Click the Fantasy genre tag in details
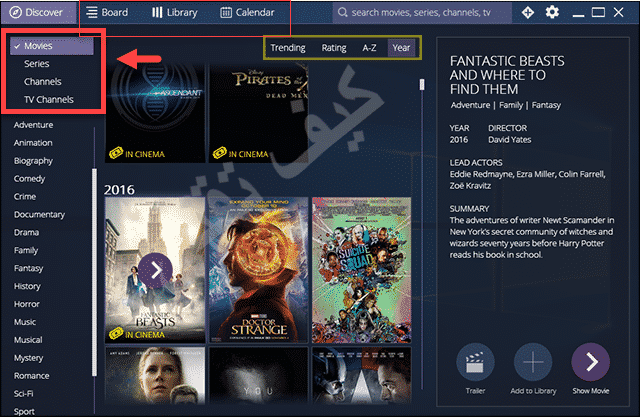This screenshot has width=640, height=417. click(x=546, y=105)
